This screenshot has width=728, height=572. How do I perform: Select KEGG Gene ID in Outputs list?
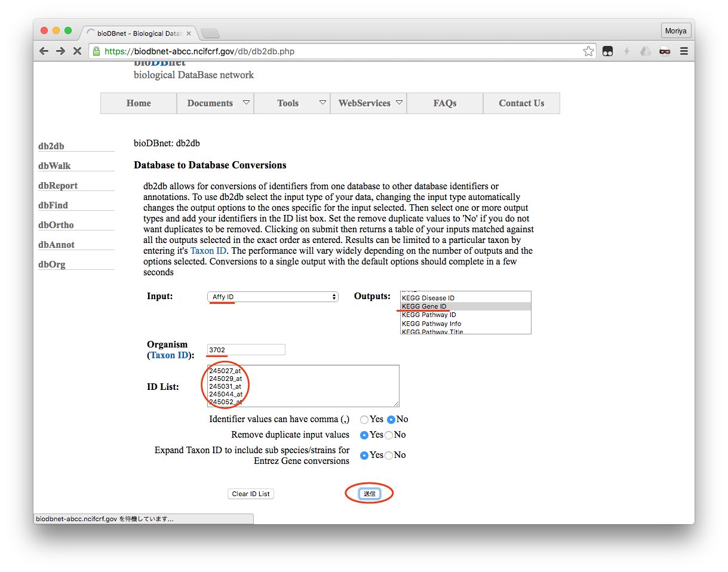[465, 306]
